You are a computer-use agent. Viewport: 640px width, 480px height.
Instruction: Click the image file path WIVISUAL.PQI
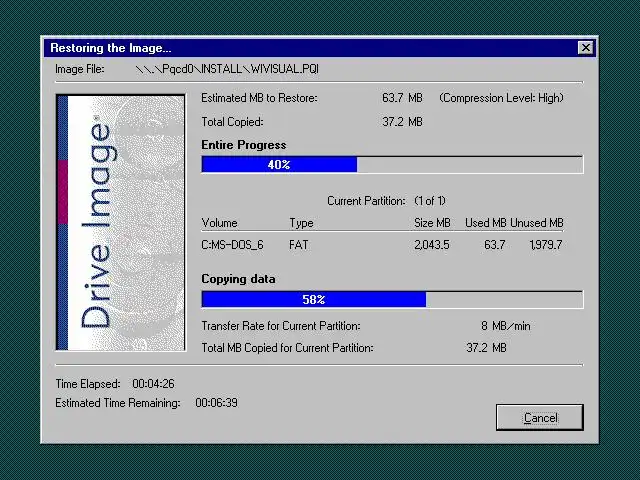pos(227,69)
